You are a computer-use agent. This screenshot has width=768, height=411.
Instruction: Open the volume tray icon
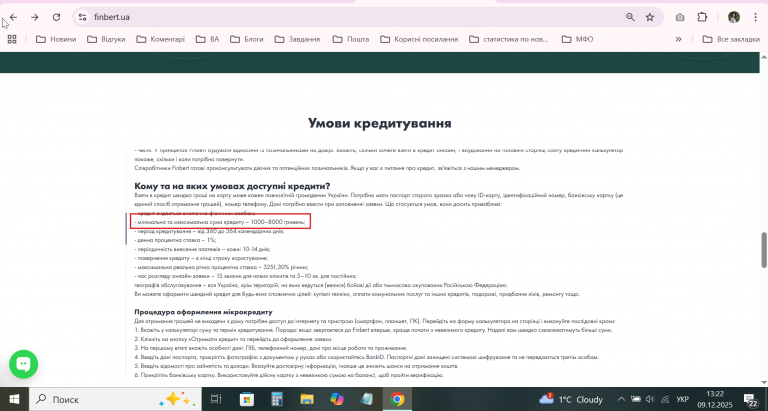coord(650,399)
